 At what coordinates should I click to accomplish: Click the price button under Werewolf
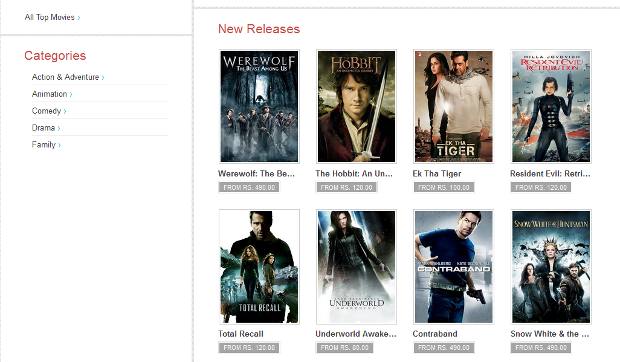[249, 187]
